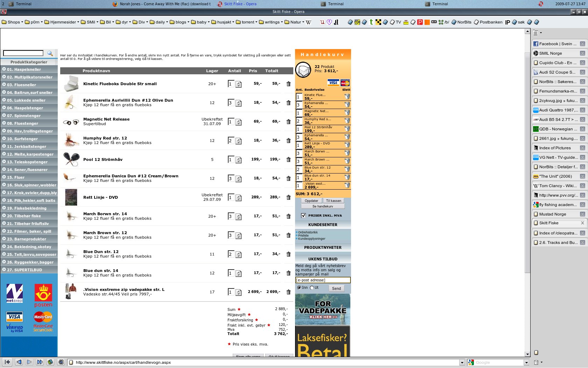
Task: Click update icon for March Borwn str. 14
Action: click(238, 217)
